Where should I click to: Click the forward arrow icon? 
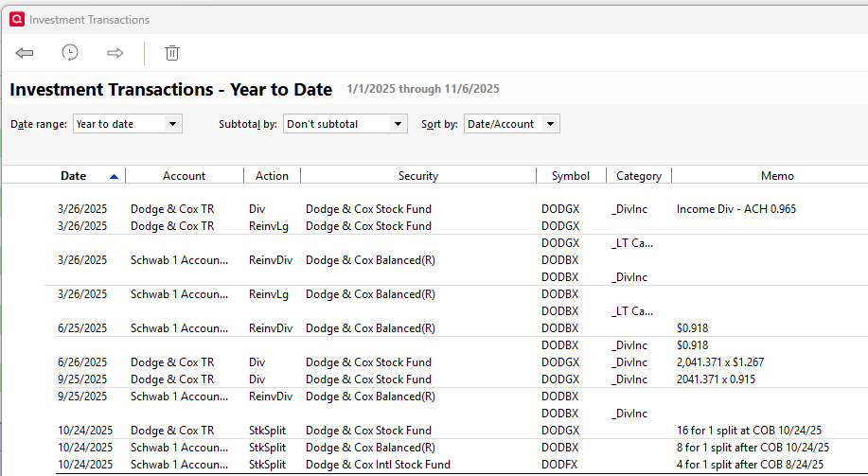click(x=115, y=53)
